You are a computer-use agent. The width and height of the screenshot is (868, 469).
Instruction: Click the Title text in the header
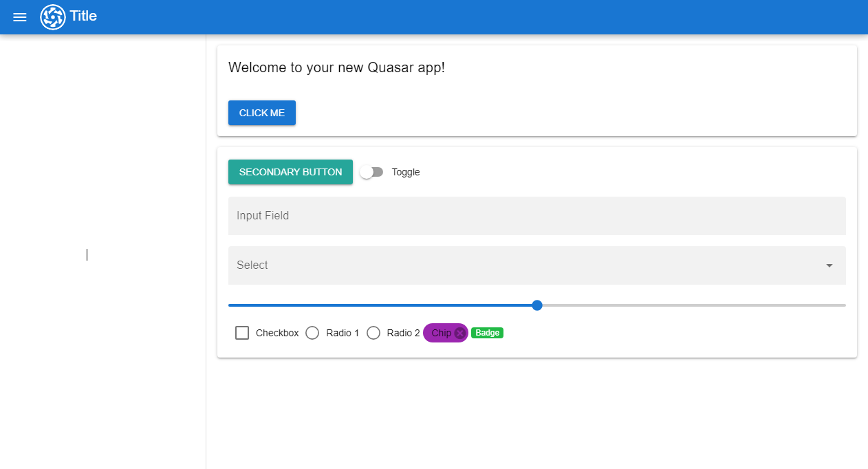[x=83, y=17]
